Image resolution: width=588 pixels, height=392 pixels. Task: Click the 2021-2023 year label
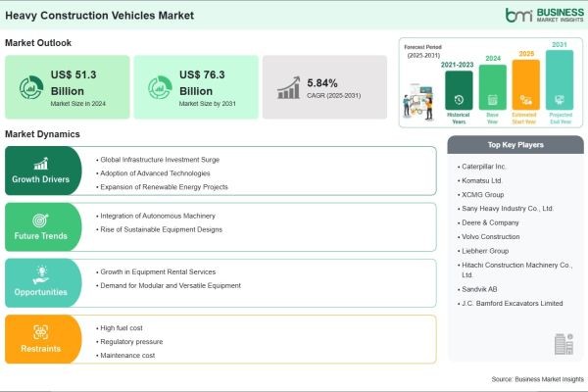coord(457,65)
